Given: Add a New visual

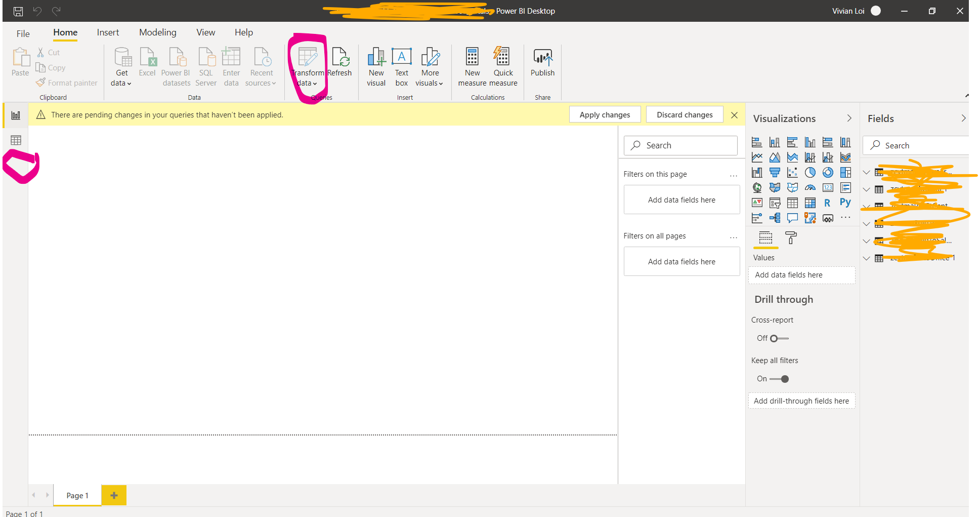Looking at the screenshot, I should [376, 67].
